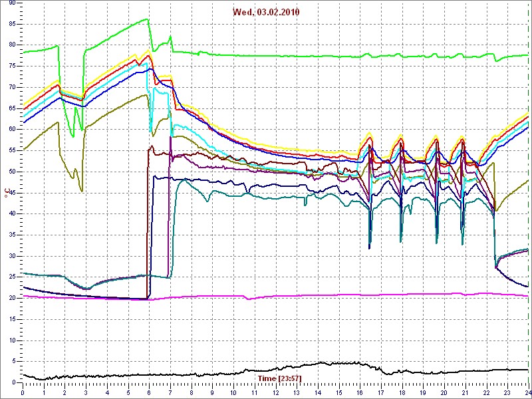Click hour "3" on the time axis
Screen dimensions: 532x399
(x=86, y=392)
